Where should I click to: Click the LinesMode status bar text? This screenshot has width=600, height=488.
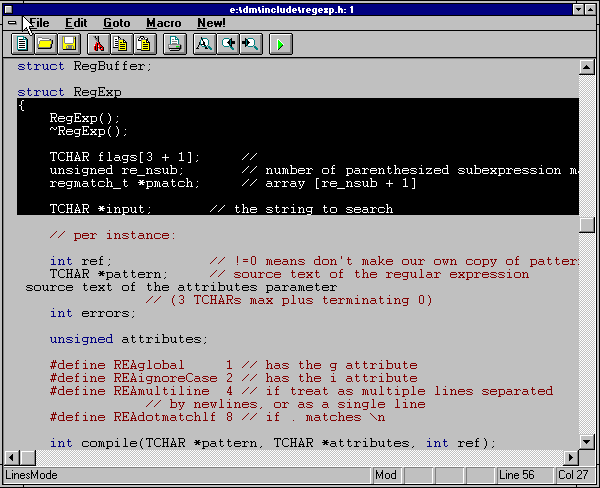pos(31,475)
